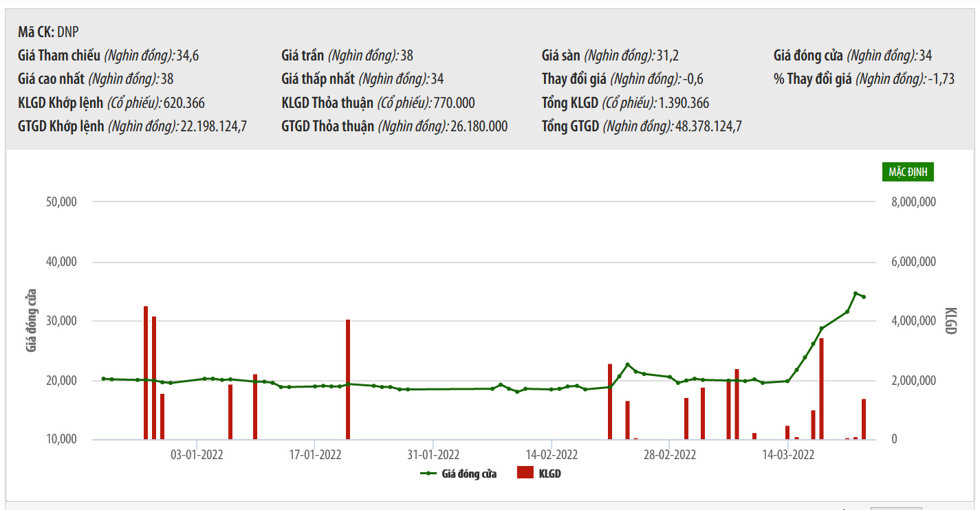Toggle the Giá đóng cửa legend series
This screenshot has width=980, height=510.
[468, 474]
